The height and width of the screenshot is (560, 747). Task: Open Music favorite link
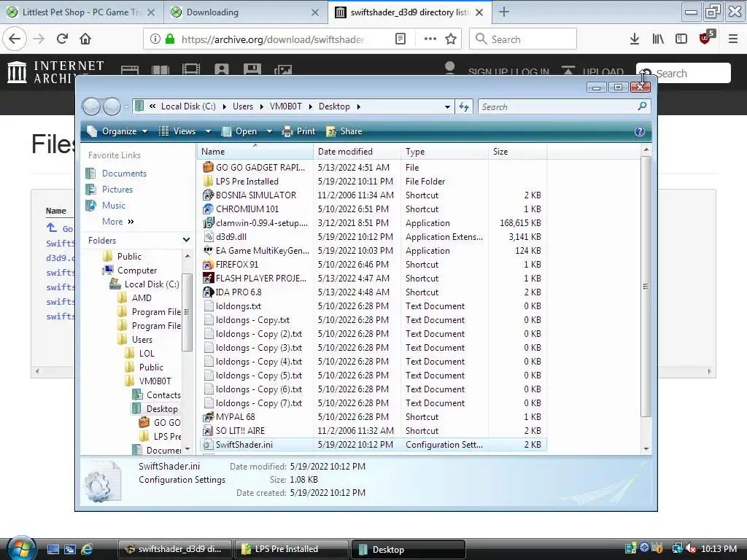coord(113,205)
